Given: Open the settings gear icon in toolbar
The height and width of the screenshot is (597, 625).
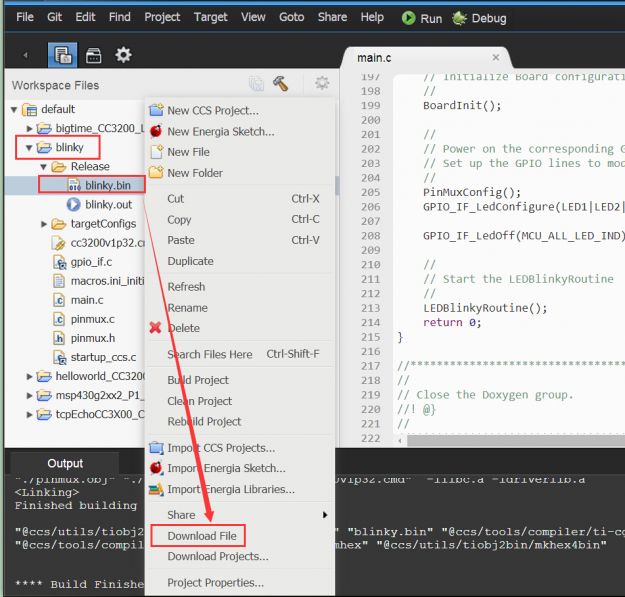Looking at the screenshot, I should pyautogui.click(x=123, y=55).
